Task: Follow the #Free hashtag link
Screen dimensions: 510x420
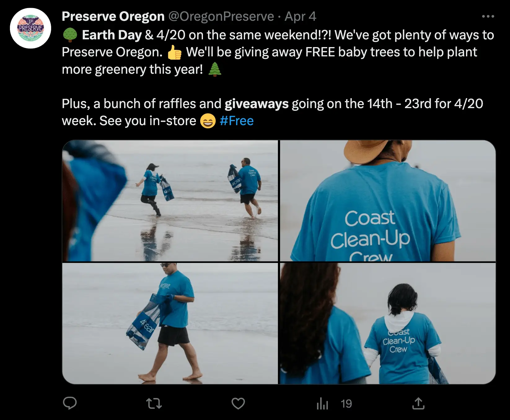Action: [x=237, y=121]
